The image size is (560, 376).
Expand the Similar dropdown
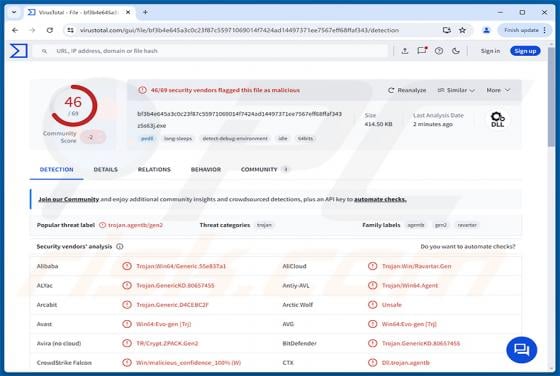456,90
